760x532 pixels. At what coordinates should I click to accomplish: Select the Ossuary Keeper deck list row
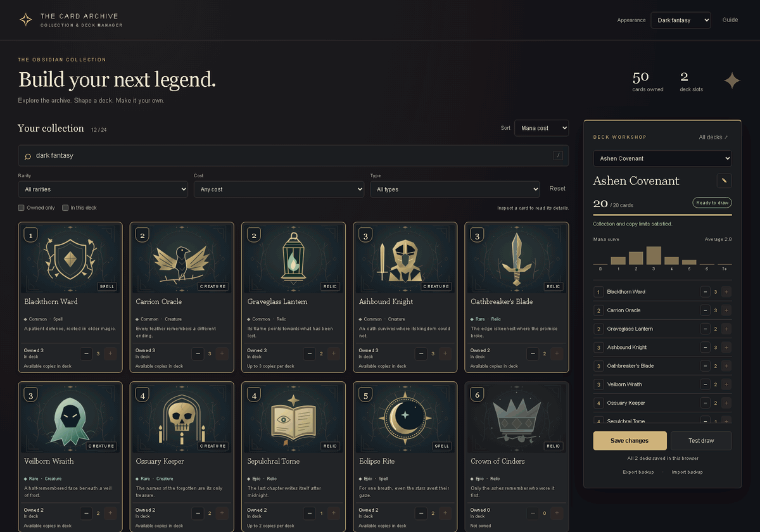tap(662, 403)
